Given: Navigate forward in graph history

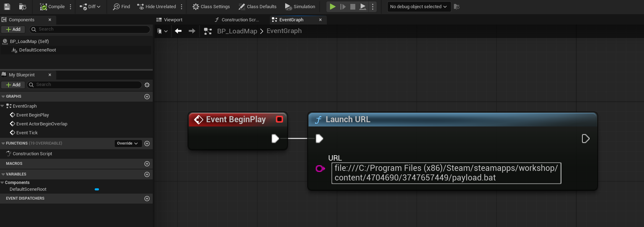Looking at the screenshot, I should pyautogui.click(x=192, y=31).
